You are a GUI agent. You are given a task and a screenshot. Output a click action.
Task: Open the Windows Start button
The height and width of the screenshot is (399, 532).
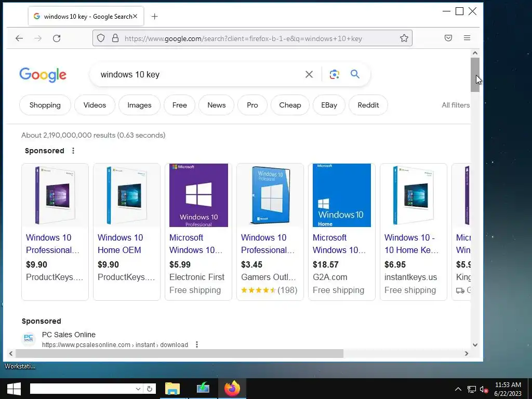coord(14,389)
